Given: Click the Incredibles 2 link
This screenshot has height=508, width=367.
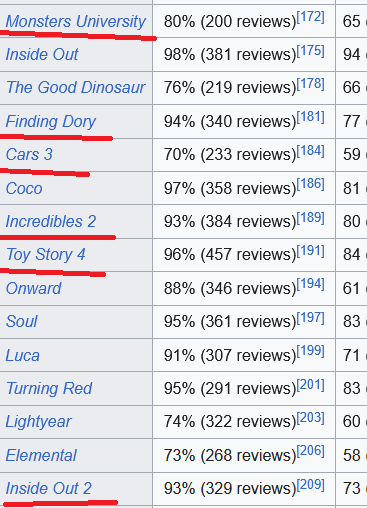Looking at the screenshot, I should tap(51, 221).
